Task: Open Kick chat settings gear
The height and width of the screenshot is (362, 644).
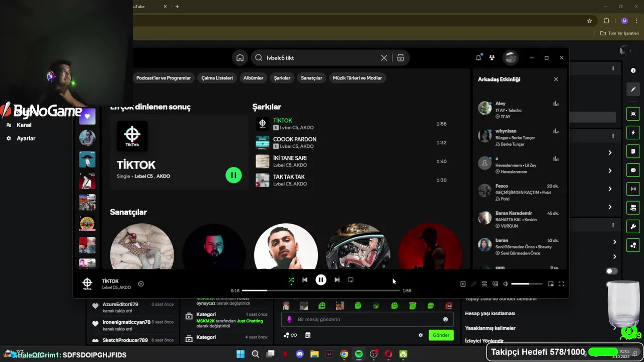Action: tap(421, 335)
